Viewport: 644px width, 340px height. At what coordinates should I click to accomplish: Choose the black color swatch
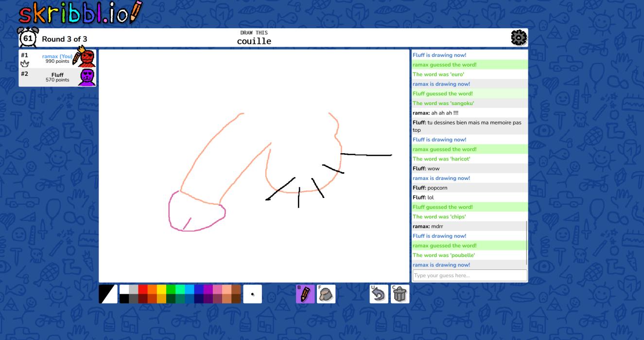[124, 299]
